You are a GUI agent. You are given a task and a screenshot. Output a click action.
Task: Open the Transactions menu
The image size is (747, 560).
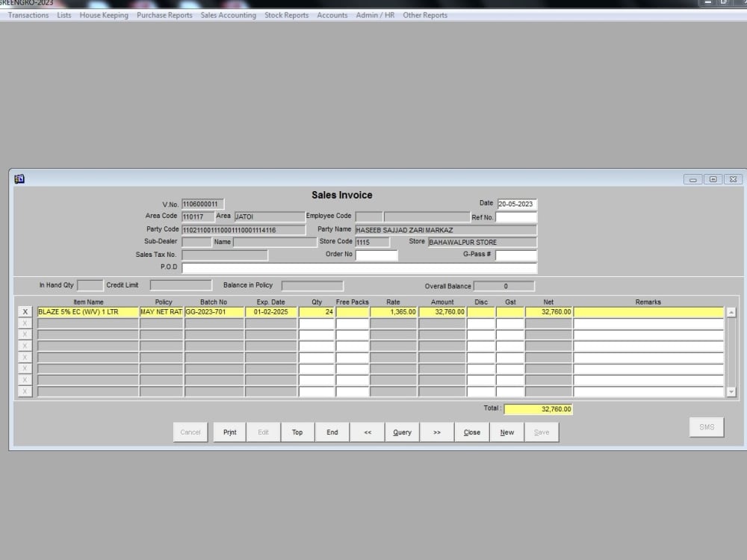(28, 15)
